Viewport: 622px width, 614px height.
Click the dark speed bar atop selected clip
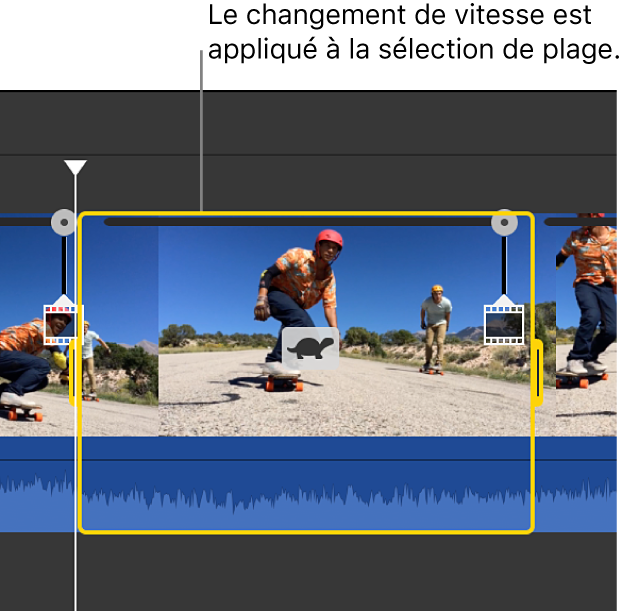[300, 222]
